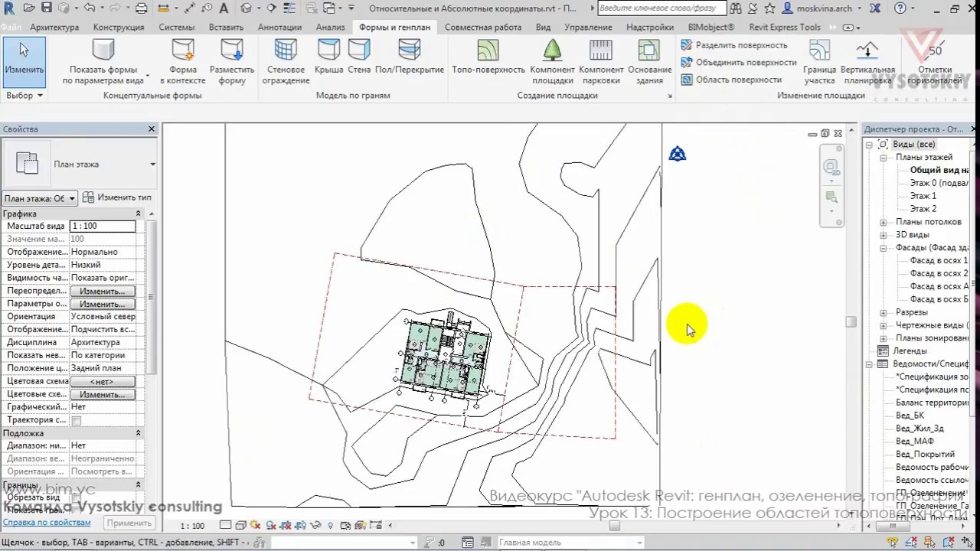Click the Компонент парковки tool

click(x=601, y=61)
